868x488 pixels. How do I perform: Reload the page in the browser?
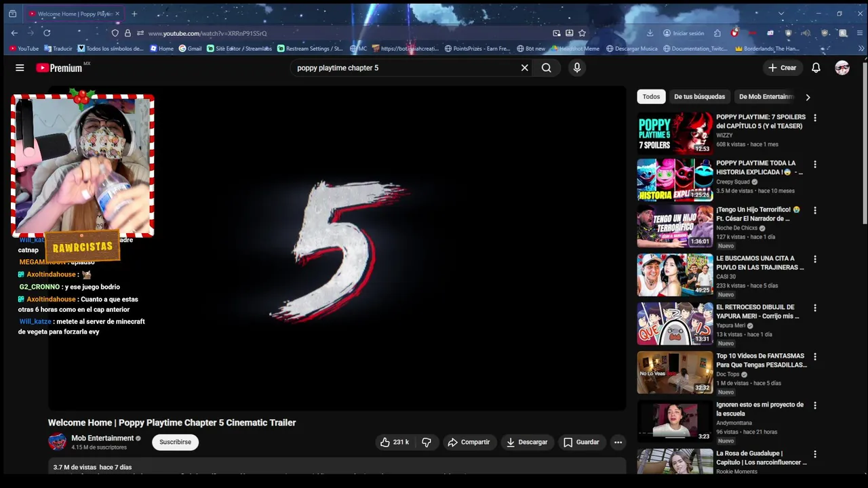pos(47,33)
